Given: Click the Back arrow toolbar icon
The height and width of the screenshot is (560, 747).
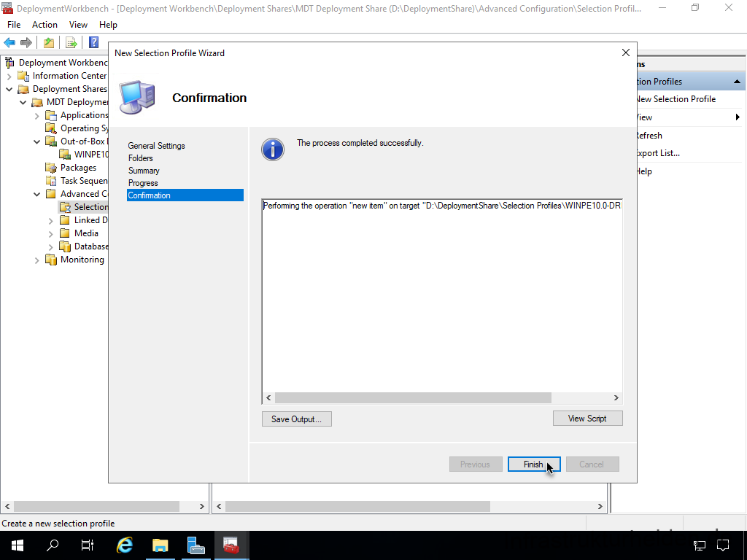Looking at the screenshot, I should [9, 42].
